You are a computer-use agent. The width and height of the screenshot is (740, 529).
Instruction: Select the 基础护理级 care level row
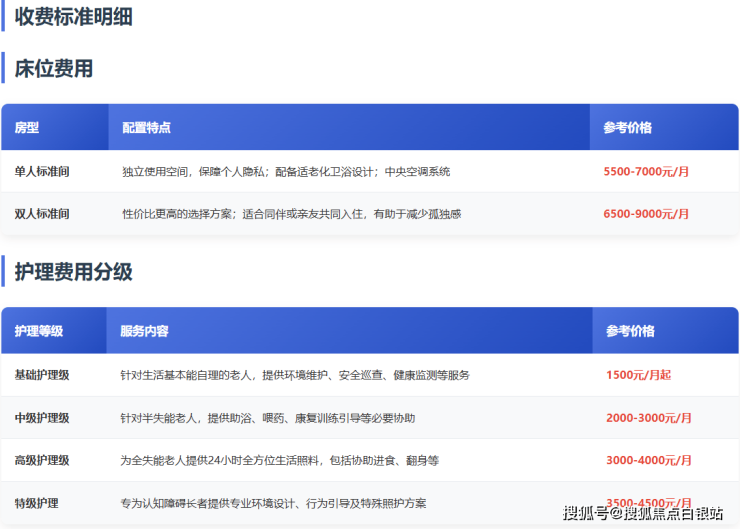pyautogui.click(x=42, y=375)
